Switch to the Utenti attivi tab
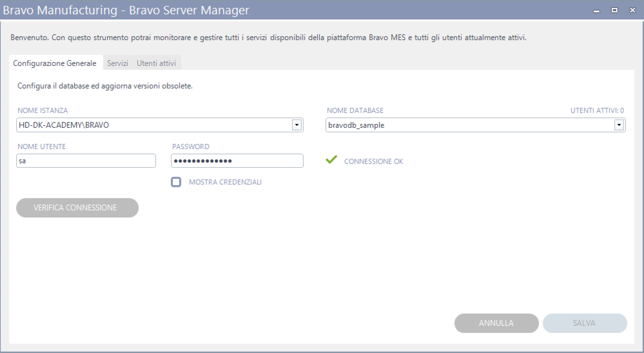The height and width of the screenshot is (353, 644). tap(156, 63)
